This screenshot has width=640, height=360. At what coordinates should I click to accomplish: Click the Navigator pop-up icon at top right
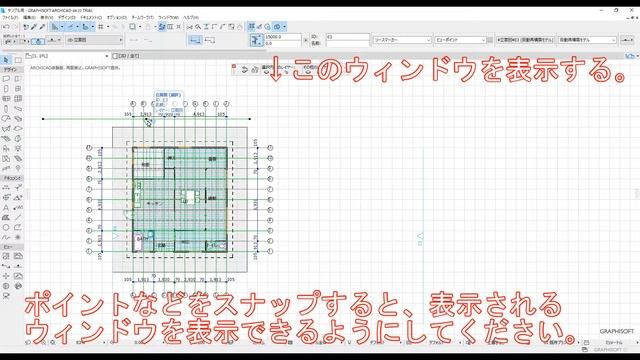630,56
